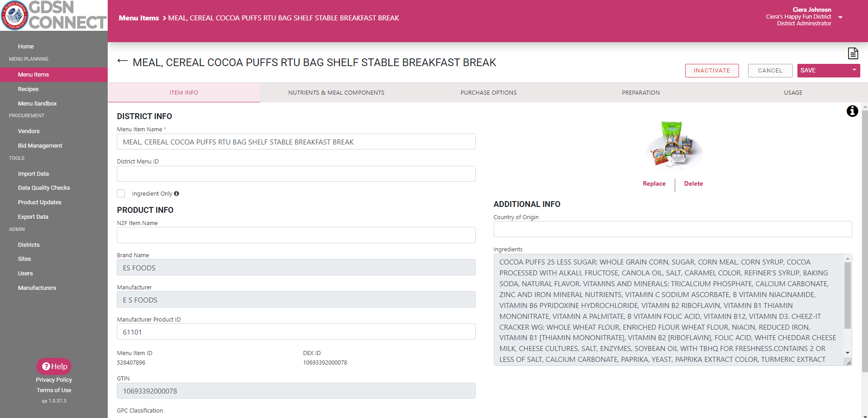Switch to the Preparation tab
This screenshot has width=868, height=418.
[640, 92]
